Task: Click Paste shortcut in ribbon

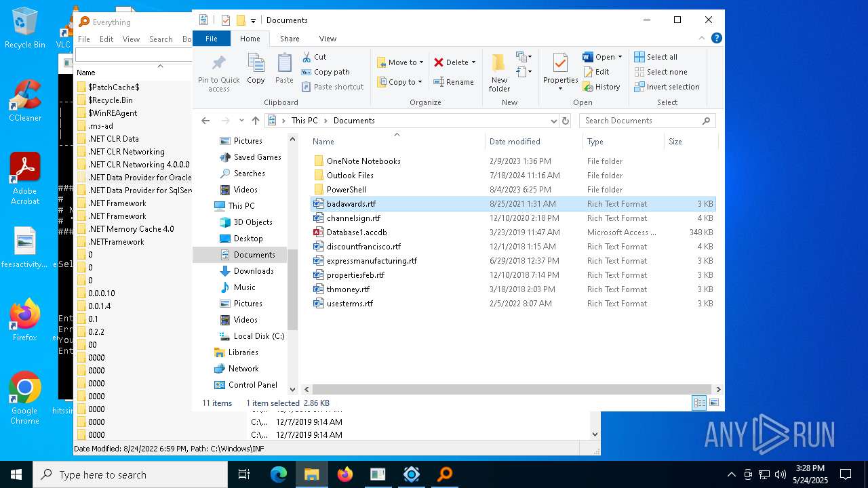Action: (x=332, y=87)
